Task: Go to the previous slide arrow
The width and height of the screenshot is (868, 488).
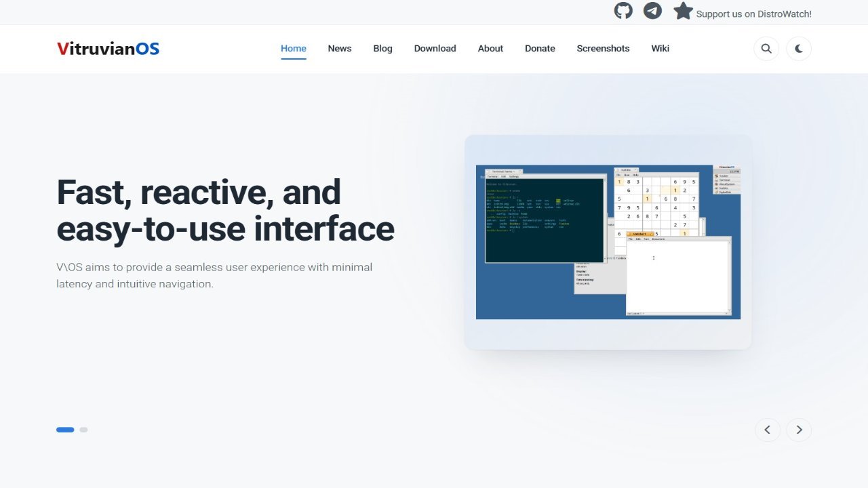Action: click(x=768, y=430)
